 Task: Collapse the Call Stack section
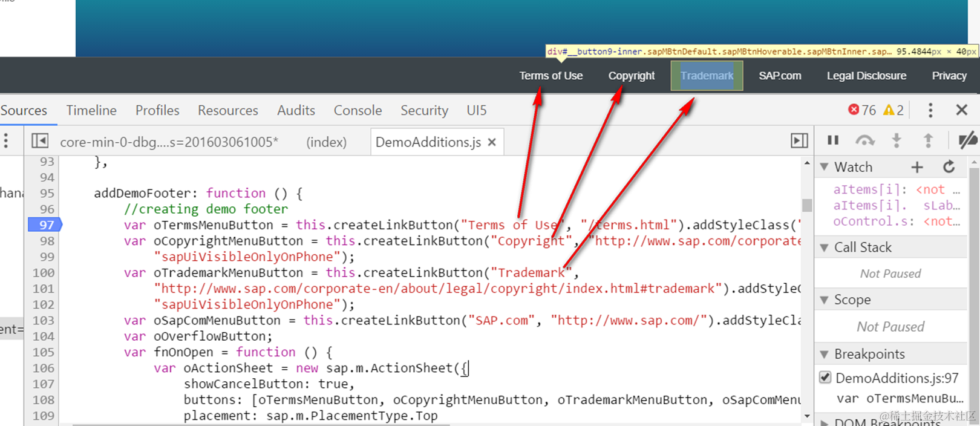tap(825, 247)
